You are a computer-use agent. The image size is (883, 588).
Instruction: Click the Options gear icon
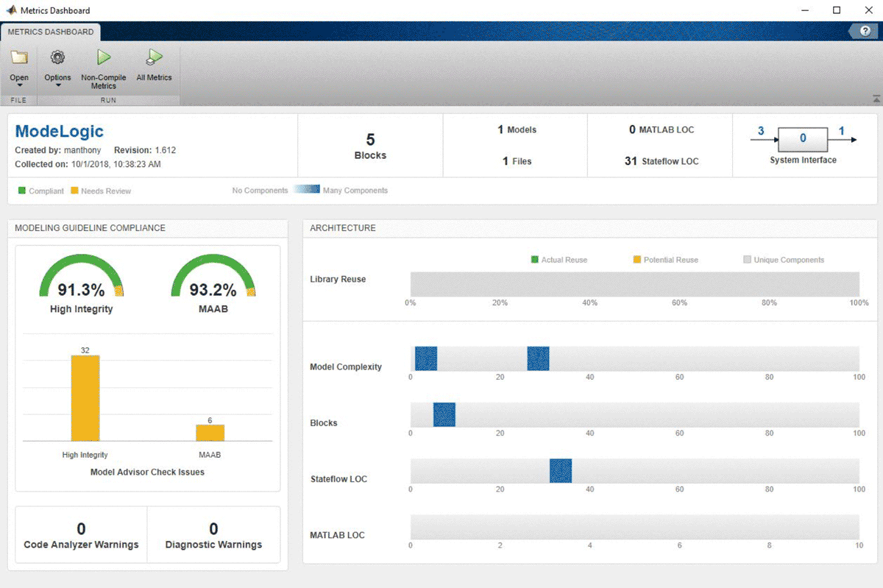pos(57,58)
